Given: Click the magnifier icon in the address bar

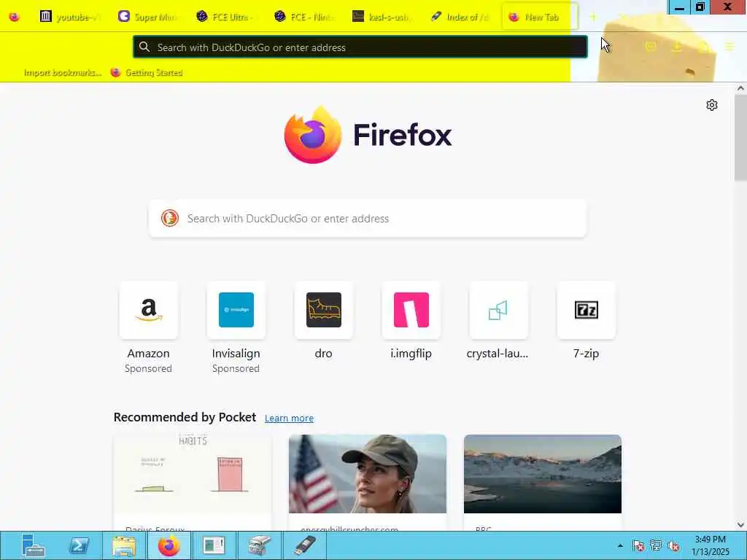Looking at the screenshot, I should click(x=144, y=47).
